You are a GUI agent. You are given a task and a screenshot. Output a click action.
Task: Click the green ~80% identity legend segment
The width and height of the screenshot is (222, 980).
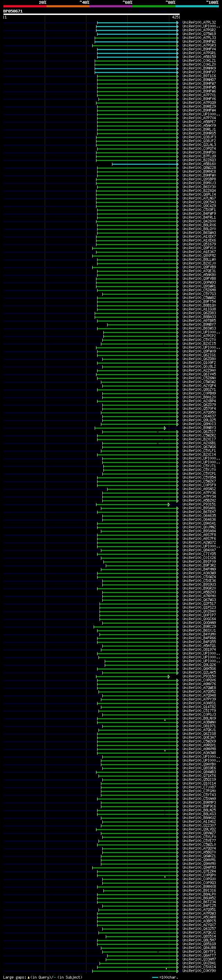click(154, 6)
